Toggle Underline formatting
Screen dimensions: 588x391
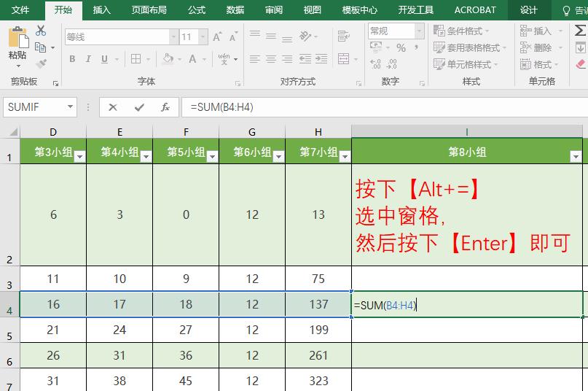tap(105, 59)
